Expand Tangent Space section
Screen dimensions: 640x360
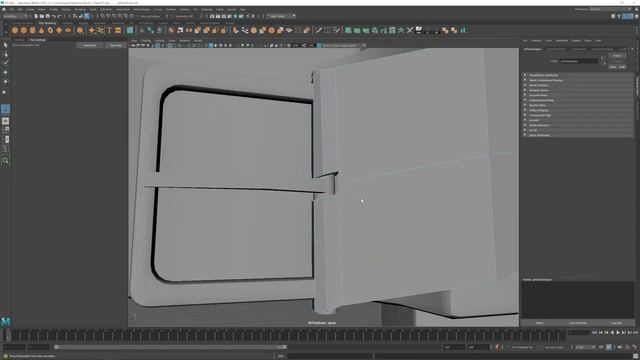[578, 90]
